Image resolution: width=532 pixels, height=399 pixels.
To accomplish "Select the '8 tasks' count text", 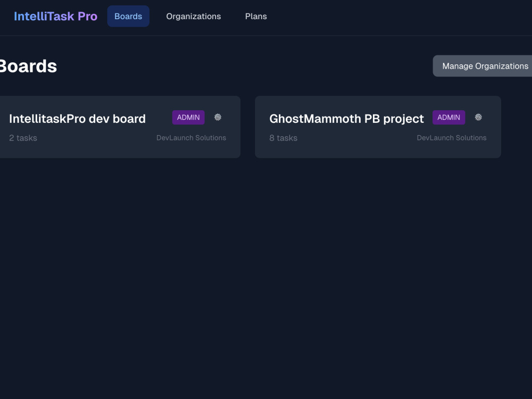I will [x=284, y=138].
